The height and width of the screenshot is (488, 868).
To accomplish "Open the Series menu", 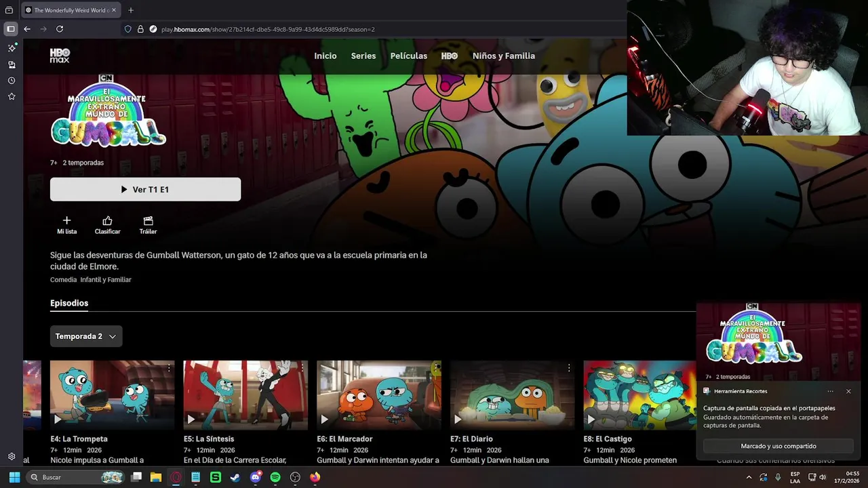I will (x=363, y=56).
